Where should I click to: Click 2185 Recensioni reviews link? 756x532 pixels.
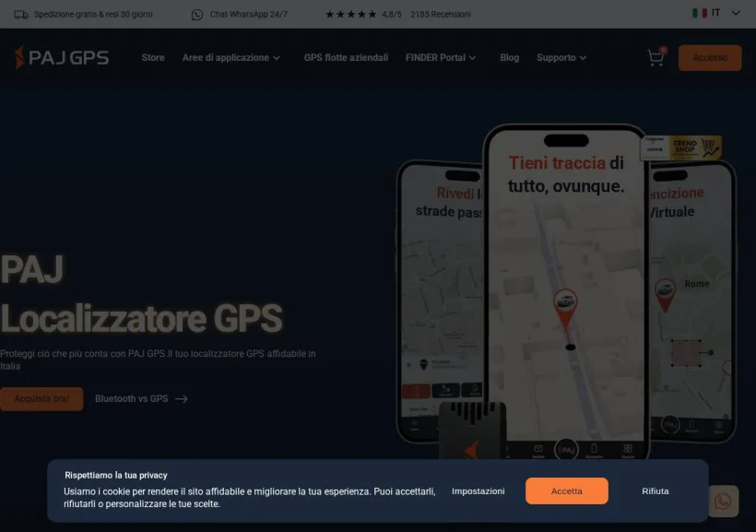coord(441,15)
